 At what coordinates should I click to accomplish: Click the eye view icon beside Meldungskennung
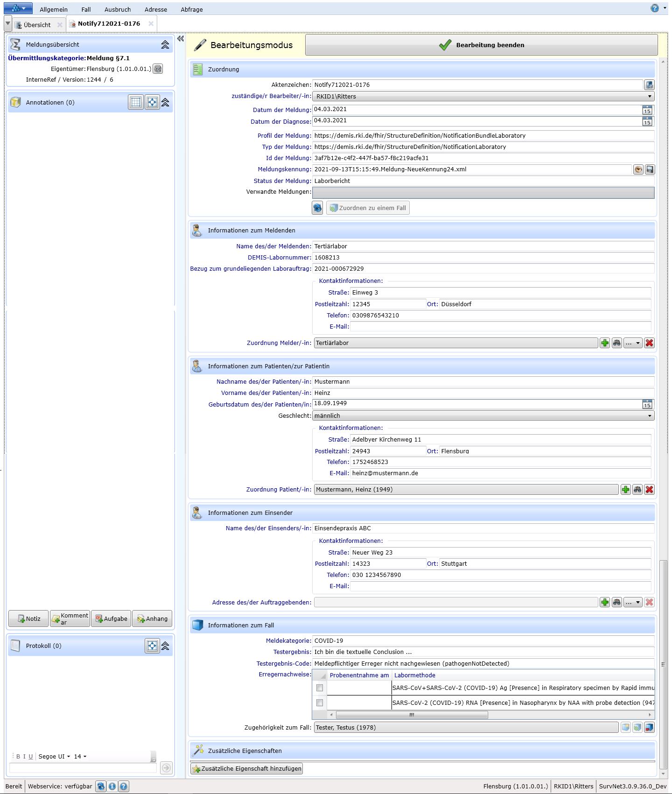coord(638,170)
